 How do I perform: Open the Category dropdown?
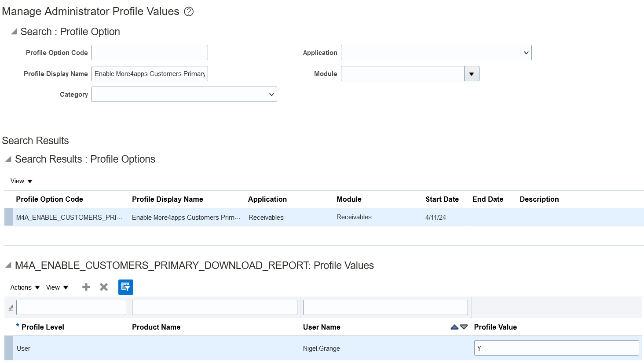coord(184,94)
